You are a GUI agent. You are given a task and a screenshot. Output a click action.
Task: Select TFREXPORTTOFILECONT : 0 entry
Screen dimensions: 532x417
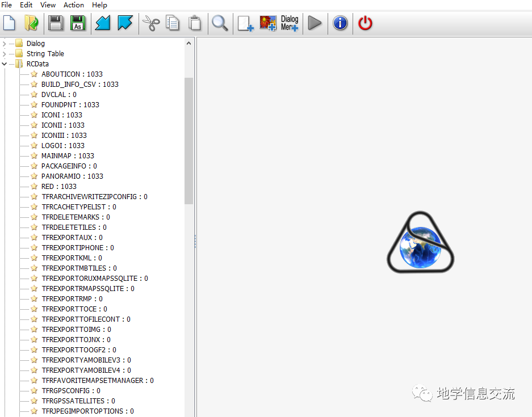(x=86, y=319)
